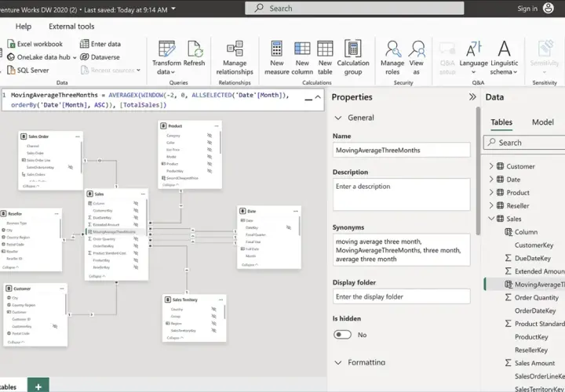Collapse the General properties section

[338, 118]
